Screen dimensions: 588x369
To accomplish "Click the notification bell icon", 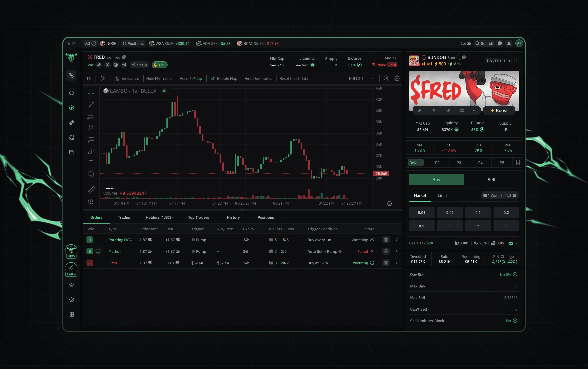I will tap(509, 43).
